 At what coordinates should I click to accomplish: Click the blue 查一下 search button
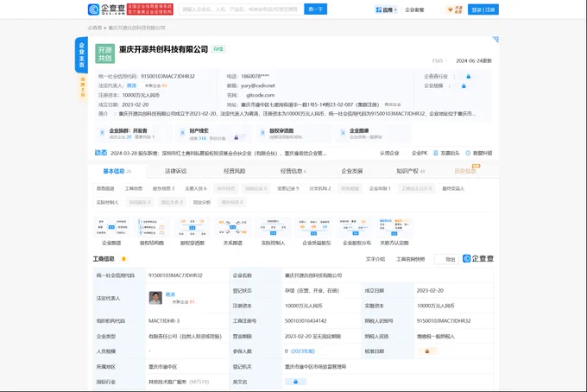316,9
